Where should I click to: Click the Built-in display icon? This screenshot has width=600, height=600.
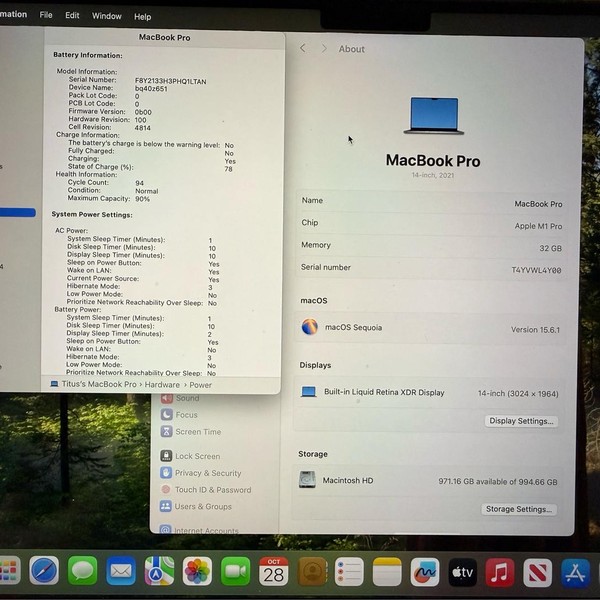tap(308, 391)
